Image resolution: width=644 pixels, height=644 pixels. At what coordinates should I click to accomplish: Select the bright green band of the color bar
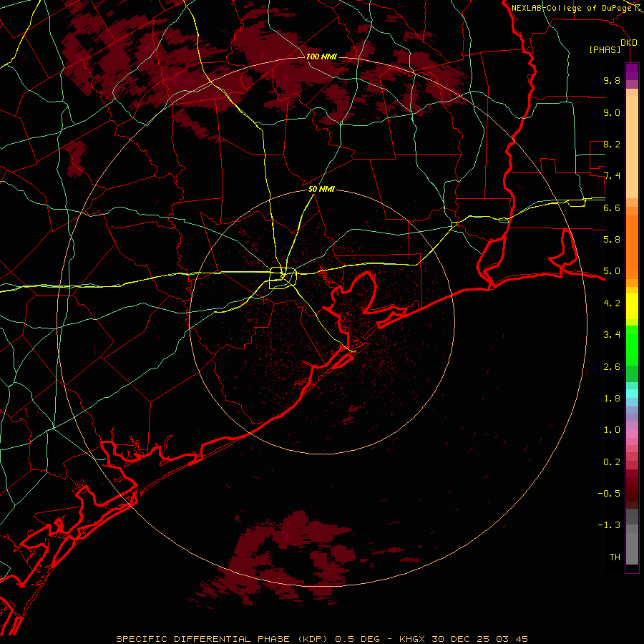coord(632,345)
